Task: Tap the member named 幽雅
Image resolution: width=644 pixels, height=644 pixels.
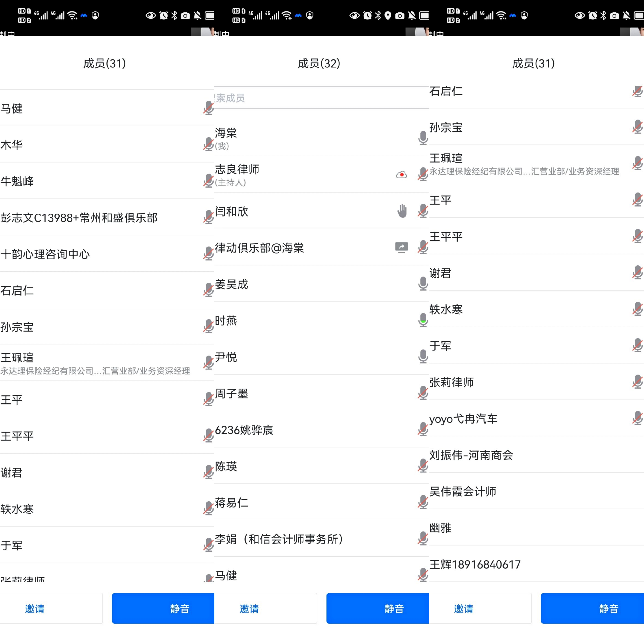Action: point(440,528)
